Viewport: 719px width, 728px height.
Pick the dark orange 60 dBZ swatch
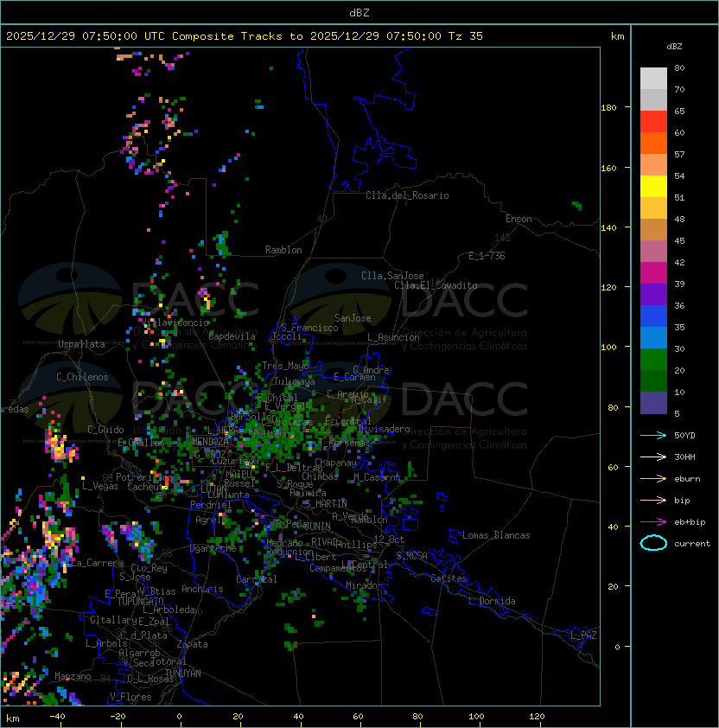coord(653,144)
